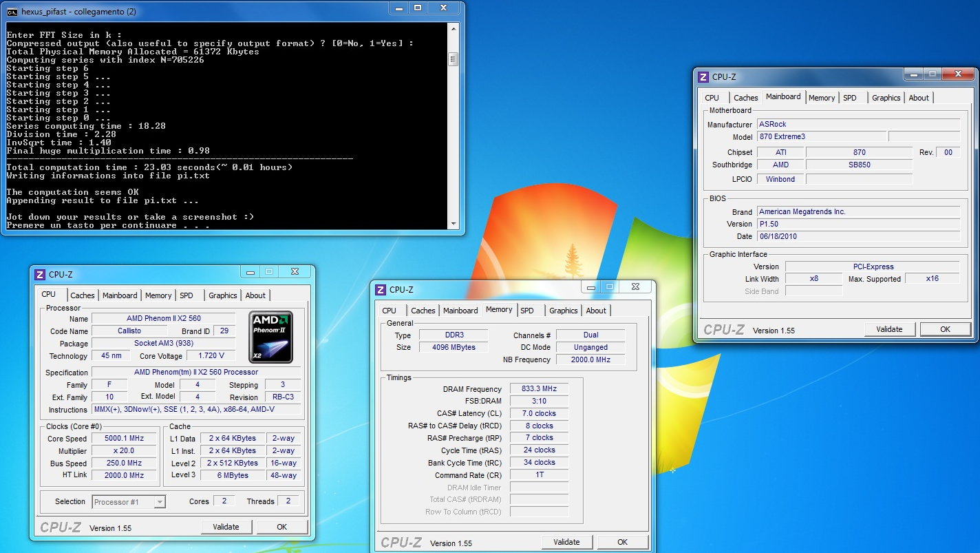Click the console scrollbar down arrow
The image size is (980, 553).
click(x=453, y=223)
